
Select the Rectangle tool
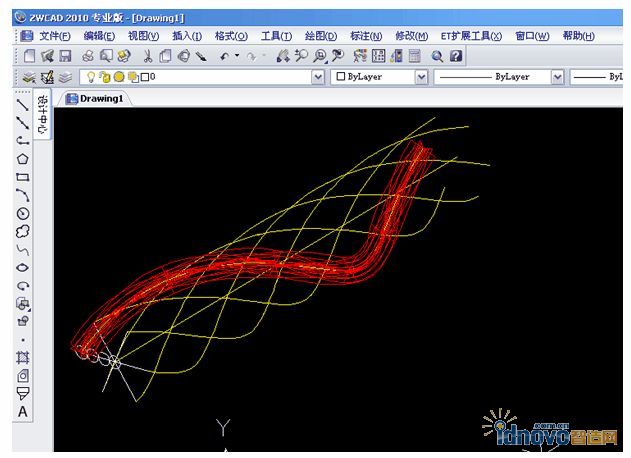pyautogui.click(x=23, y=177)
